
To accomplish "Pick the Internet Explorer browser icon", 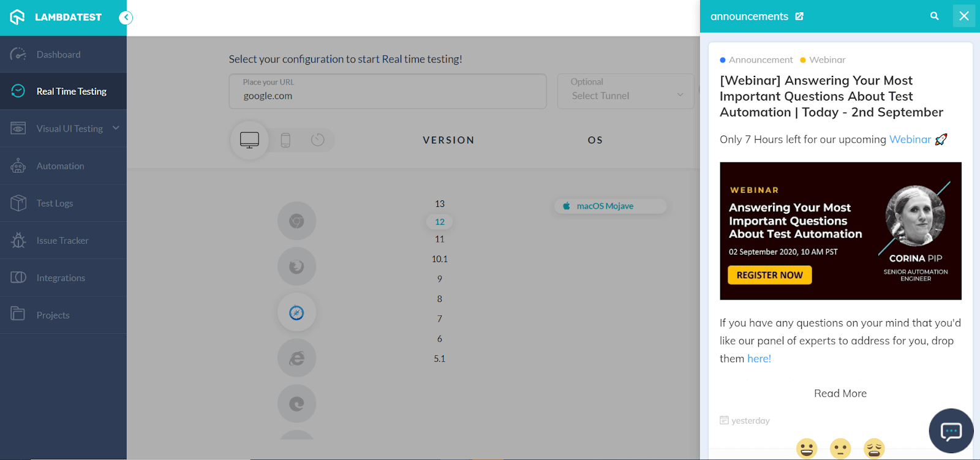I will pos(296,358).
